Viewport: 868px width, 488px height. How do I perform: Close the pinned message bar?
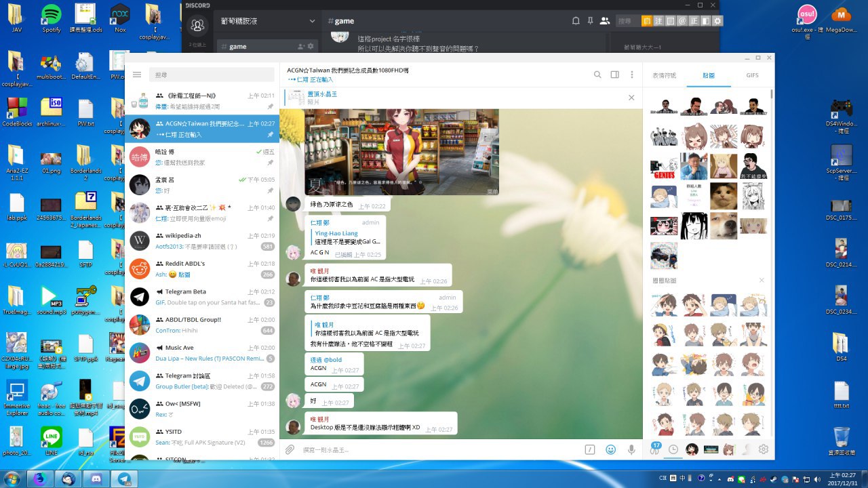coord(631,98)
